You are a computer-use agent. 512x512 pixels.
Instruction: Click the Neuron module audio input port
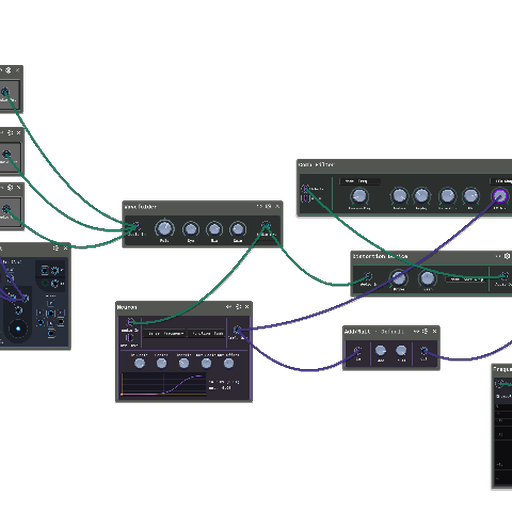[130, 322]
